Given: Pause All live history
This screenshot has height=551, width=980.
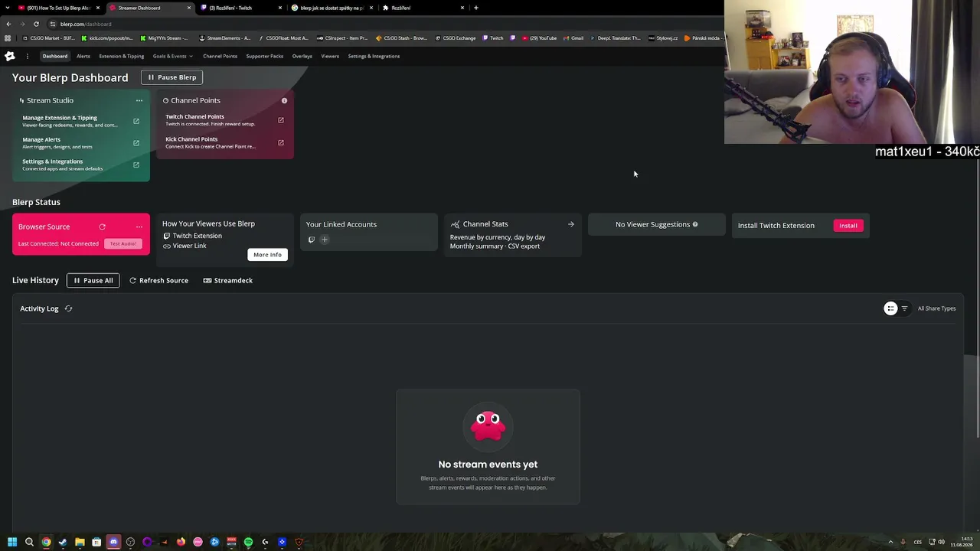Looking at the screenshot, I should pyautogui.click(x=93, y=280).
